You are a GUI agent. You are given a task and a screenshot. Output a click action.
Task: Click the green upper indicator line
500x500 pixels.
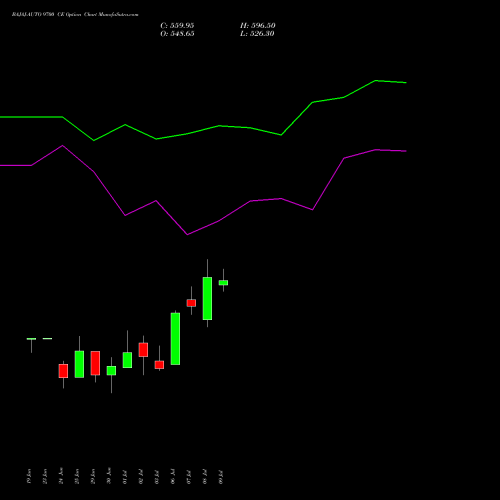tap(203, 130)
